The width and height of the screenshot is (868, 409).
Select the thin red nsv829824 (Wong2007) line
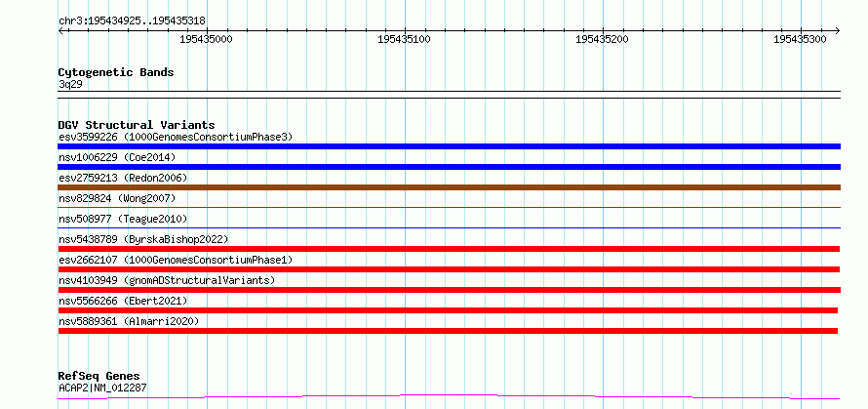click(x=449, y=207)
